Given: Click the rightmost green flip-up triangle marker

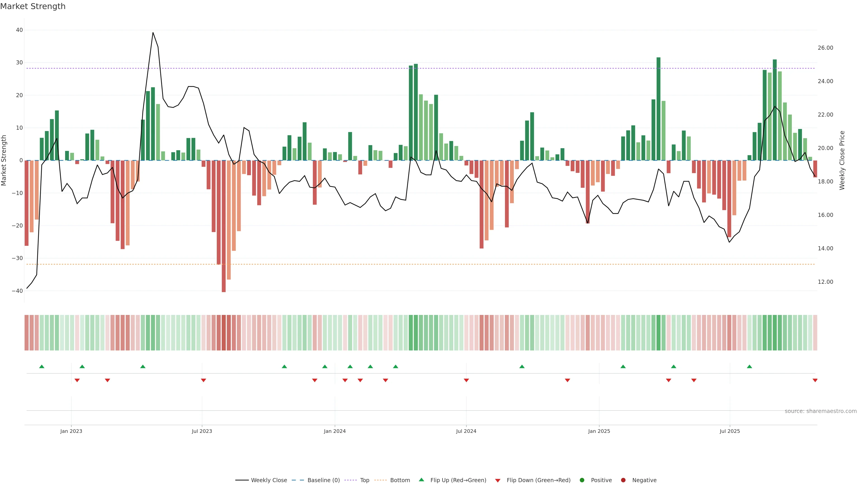Looking at the screenshot, I should coord(749,366).
